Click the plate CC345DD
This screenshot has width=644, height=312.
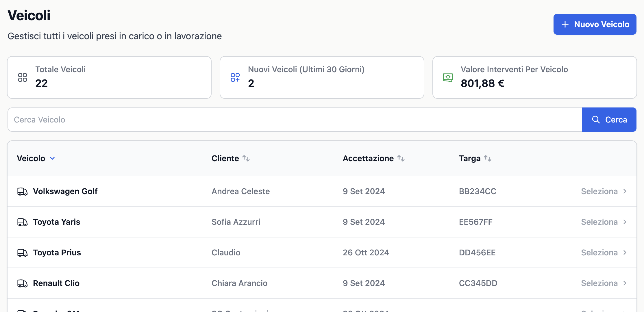pos(478,283)
